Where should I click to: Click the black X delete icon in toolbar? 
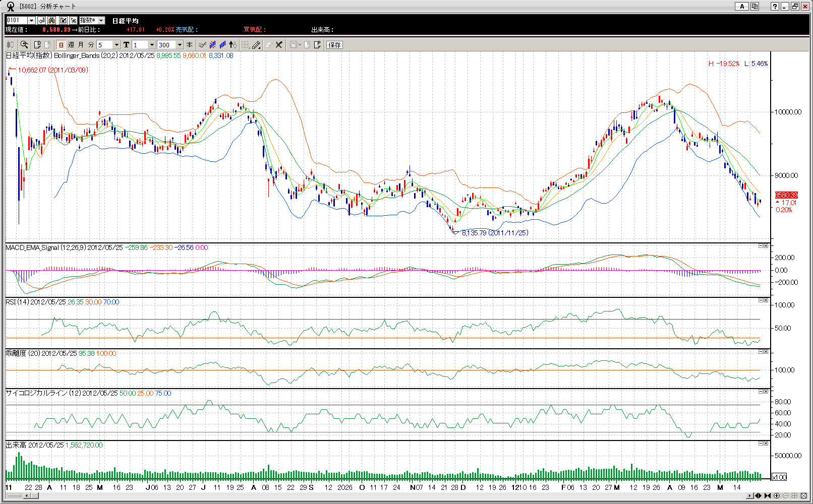pyautogui.click(x=279, y=45)
